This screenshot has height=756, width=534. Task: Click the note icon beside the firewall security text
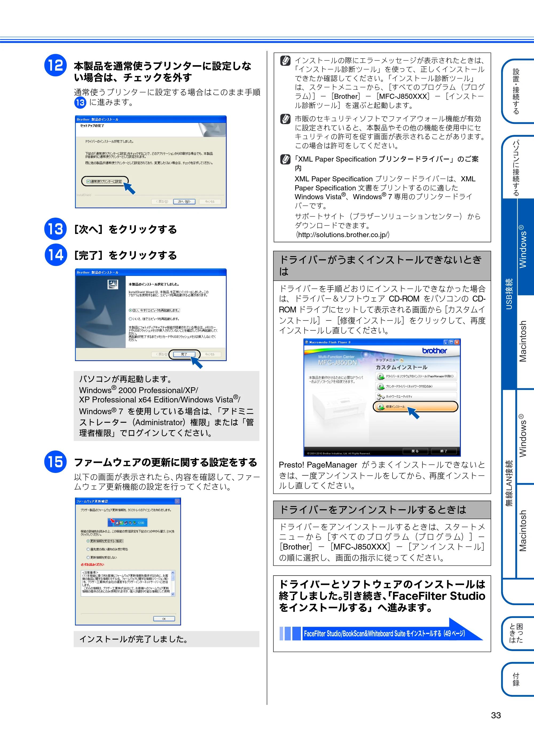pos(285,119)
